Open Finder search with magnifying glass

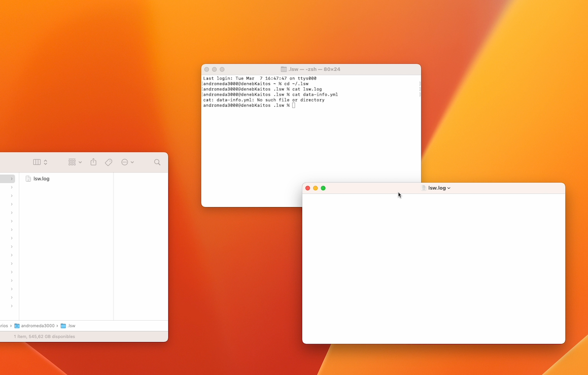(157, 162)
